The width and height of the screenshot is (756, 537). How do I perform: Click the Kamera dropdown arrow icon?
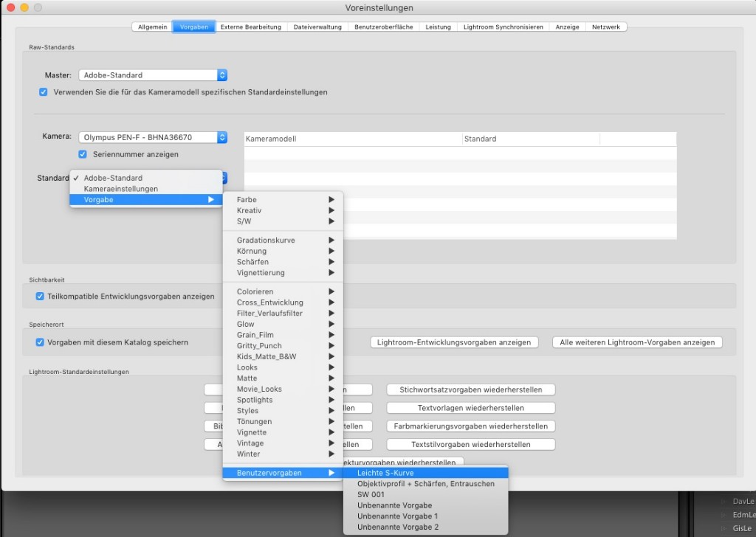point(221,137)
